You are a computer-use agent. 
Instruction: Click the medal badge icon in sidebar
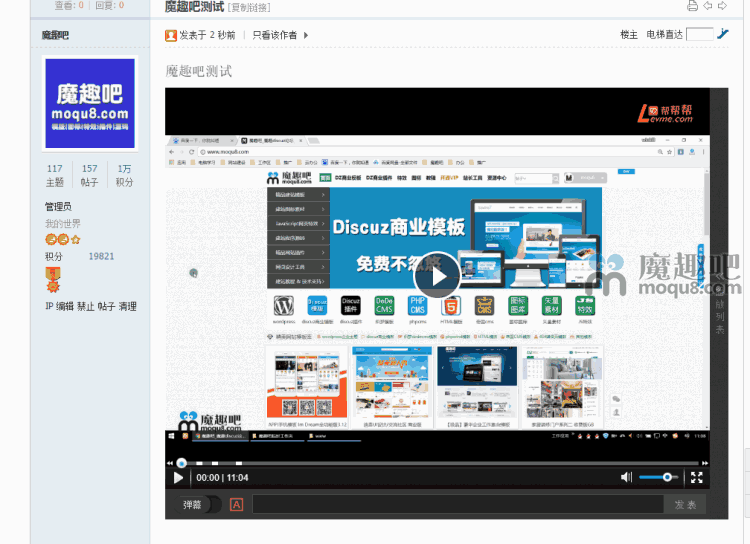coord(53,279)
